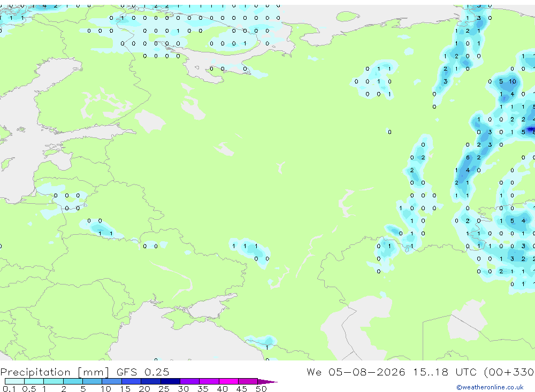This screenshot has width=535, height=392.
Task: Click the 0.1–0.5 mm legend swatch
Action: (14, 381)
